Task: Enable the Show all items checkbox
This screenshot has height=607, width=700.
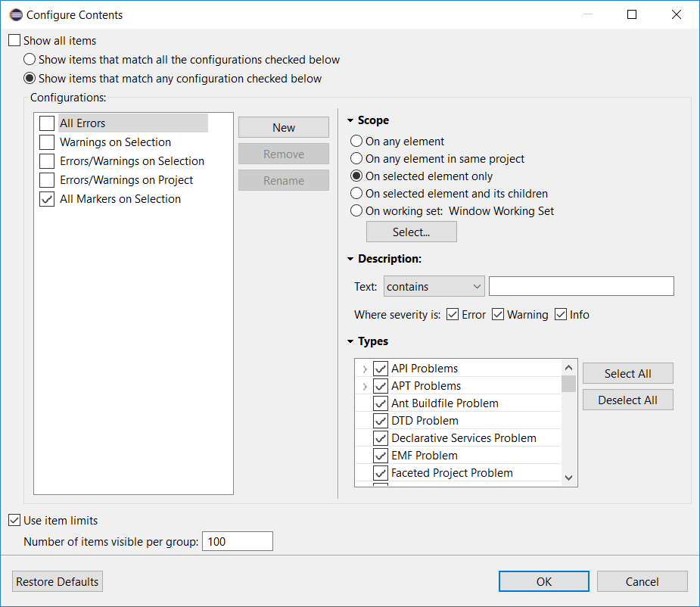Action: pos(15,41)
